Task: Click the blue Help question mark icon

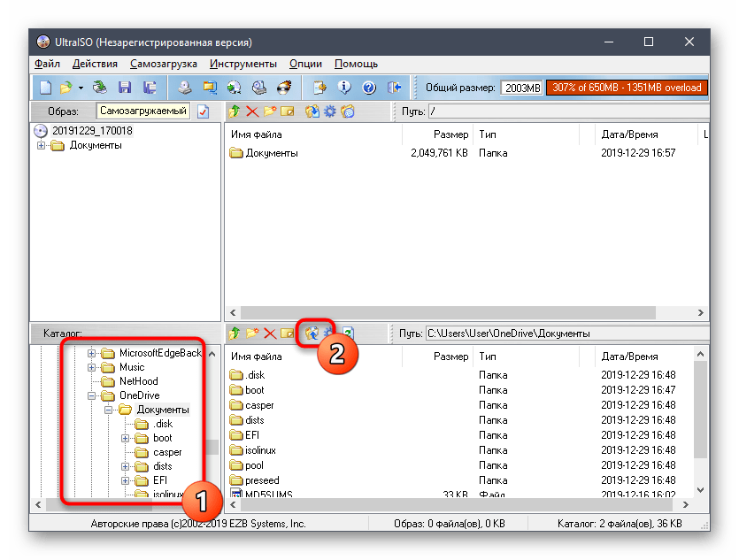Action: pyautogui.click(x=369, y=88)
